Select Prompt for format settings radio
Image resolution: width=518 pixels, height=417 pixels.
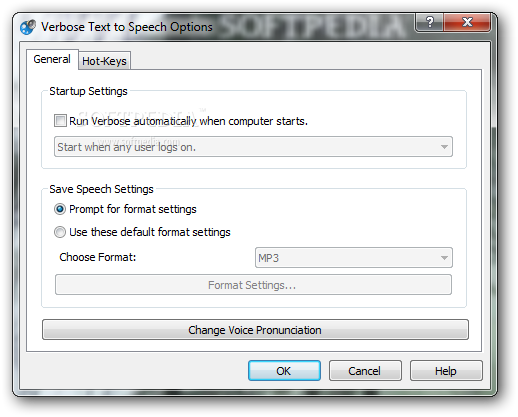click(60, 209)
